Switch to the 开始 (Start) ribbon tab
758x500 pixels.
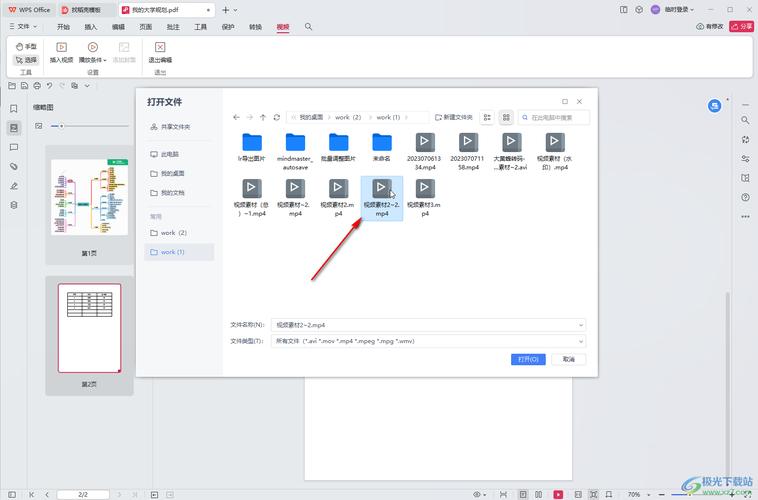click(63, 27)
